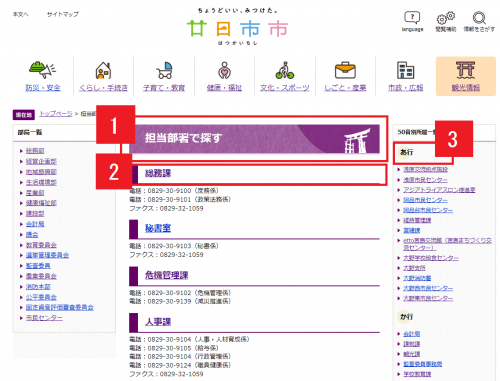
Task: Open 大野西市民センター link
Action: click(428, 288)
